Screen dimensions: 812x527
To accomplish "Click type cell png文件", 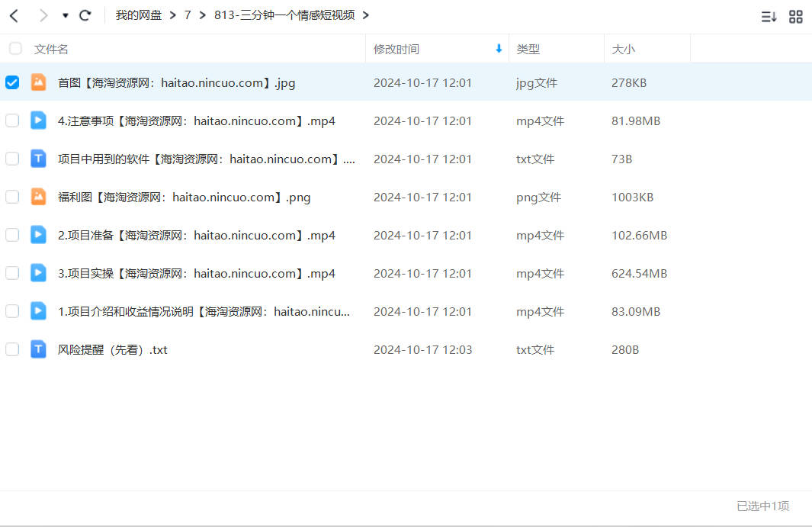I will coord(538,198).
